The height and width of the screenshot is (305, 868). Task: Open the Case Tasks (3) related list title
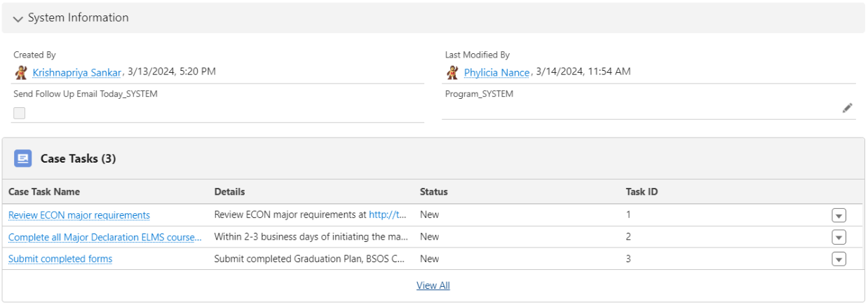click(78, 159)
